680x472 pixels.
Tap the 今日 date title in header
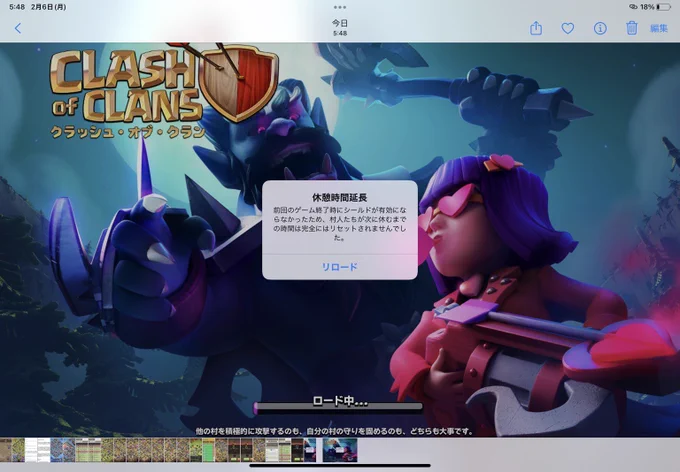click(x=340, y=23)
